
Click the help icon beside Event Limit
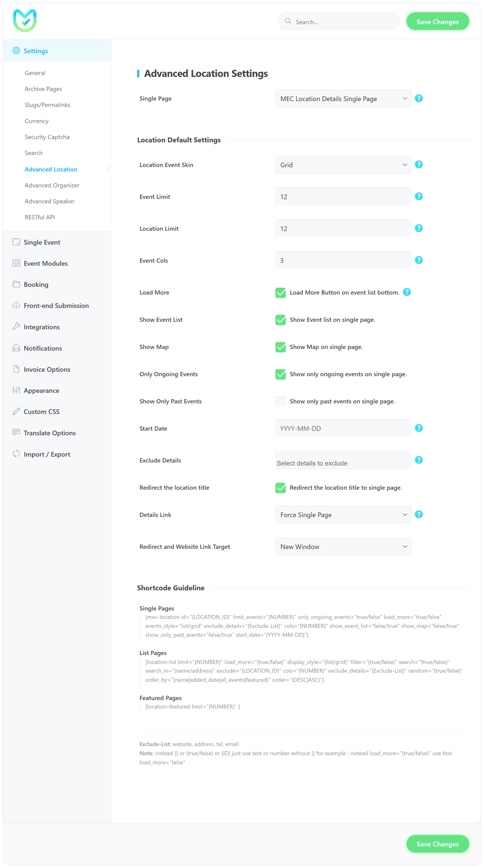coord(419,197)
